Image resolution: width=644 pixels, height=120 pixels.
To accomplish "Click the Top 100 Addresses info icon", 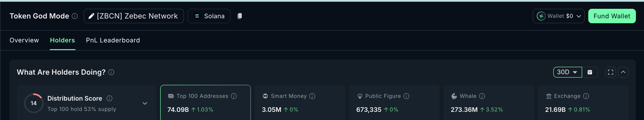I will click(x=234, y=96).
